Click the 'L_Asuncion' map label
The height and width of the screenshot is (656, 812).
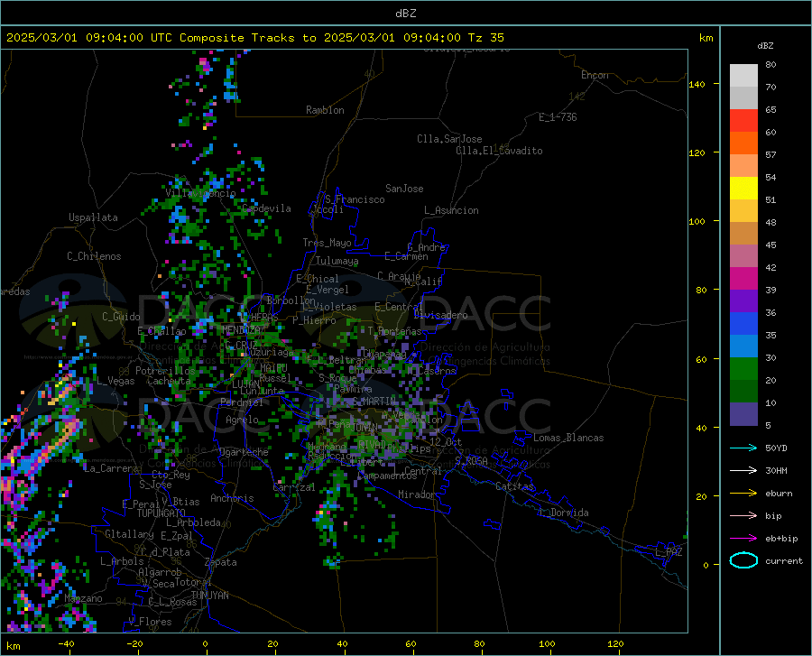click(451, 210)
